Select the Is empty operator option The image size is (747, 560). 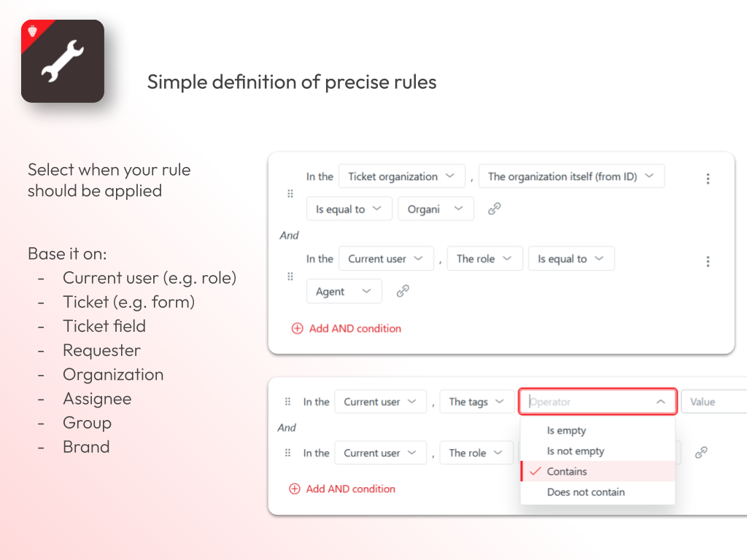coord(567,431)
